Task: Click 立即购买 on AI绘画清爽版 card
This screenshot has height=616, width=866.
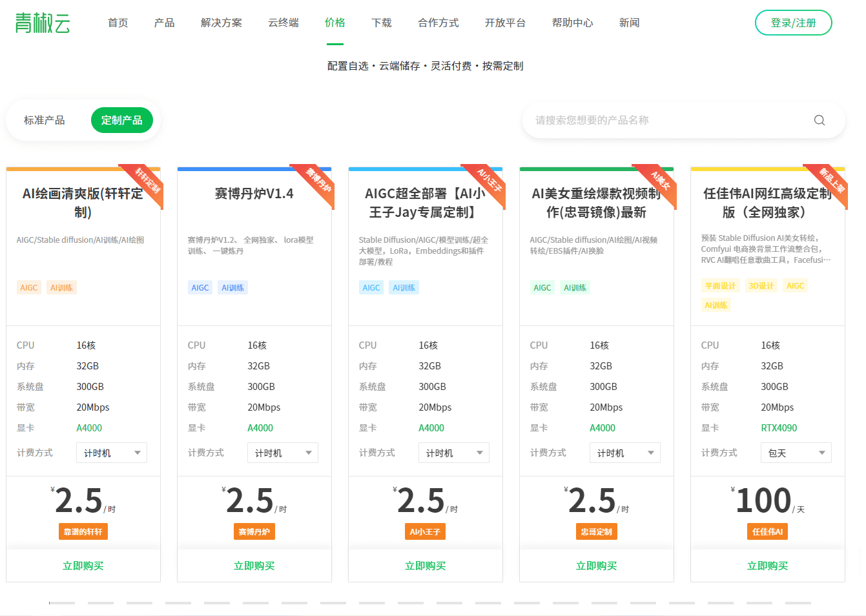Action: [83, 566]
